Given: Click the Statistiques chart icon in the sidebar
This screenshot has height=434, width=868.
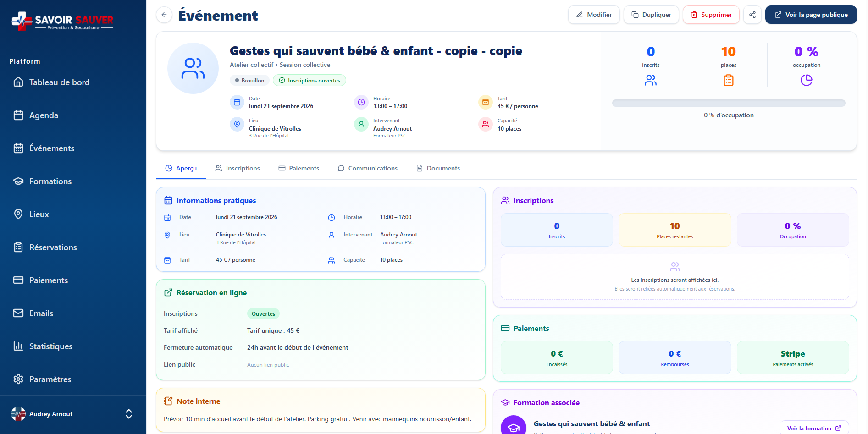Looking at the screenshot, I should 18,346.
